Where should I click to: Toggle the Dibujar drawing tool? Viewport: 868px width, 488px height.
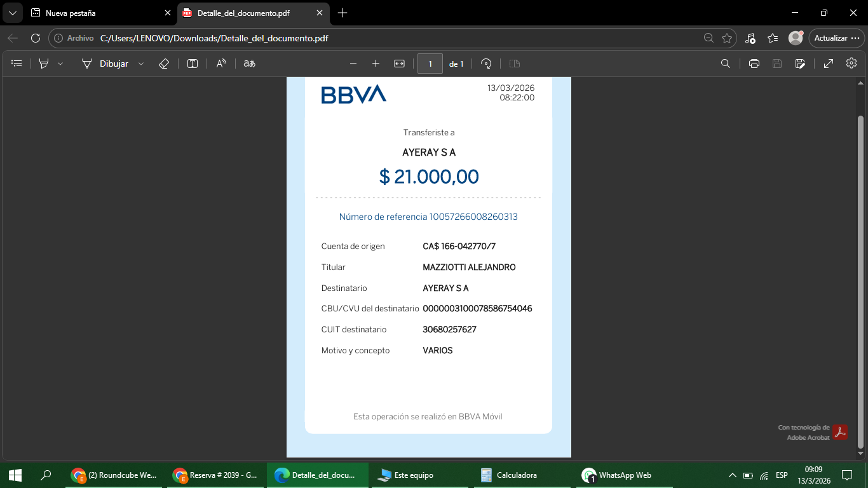pyautogui.click(x=105, y=64)
